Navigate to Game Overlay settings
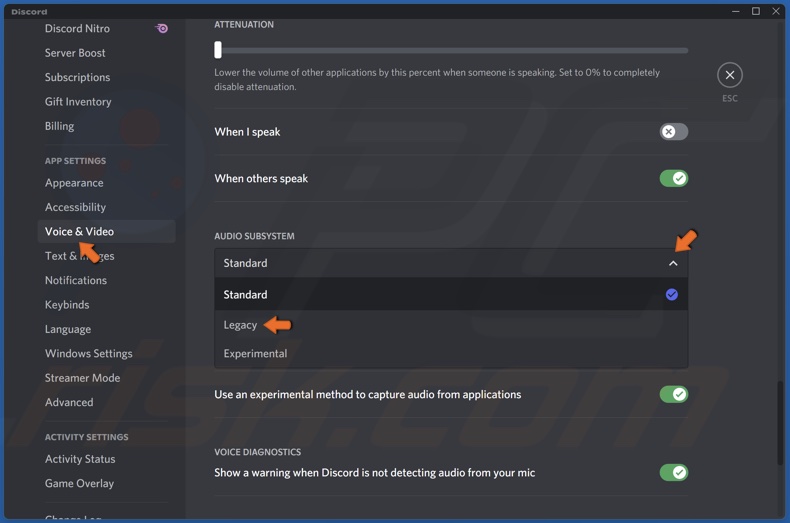Image resolution: width=790 pixels, height=523 pixels. pyautogui.click(x=79, y=483)
